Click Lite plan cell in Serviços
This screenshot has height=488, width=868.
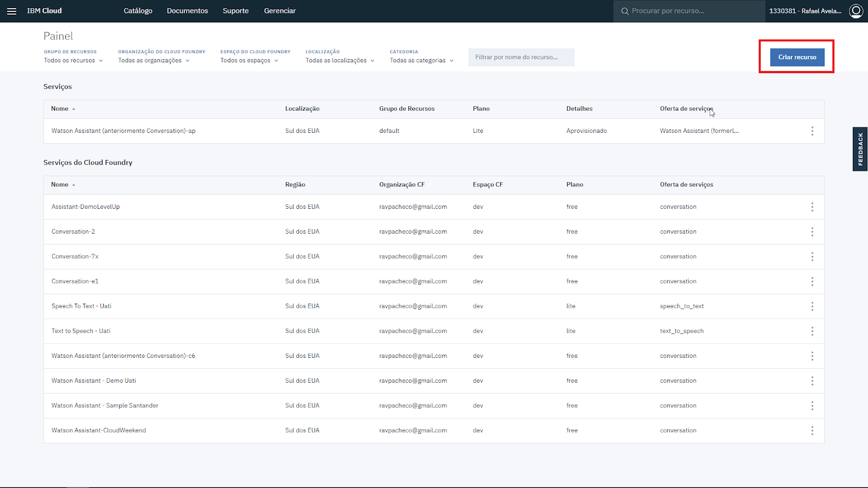click(478, 131)
